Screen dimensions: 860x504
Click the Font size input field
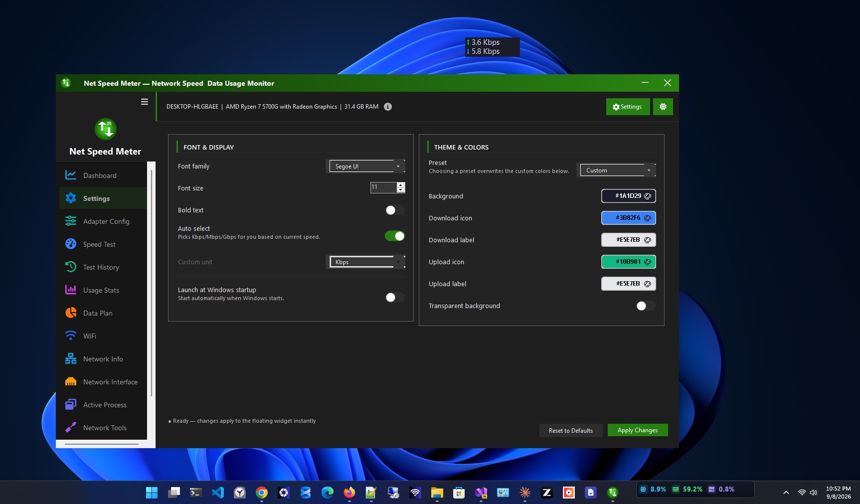(x=383, y=187)
